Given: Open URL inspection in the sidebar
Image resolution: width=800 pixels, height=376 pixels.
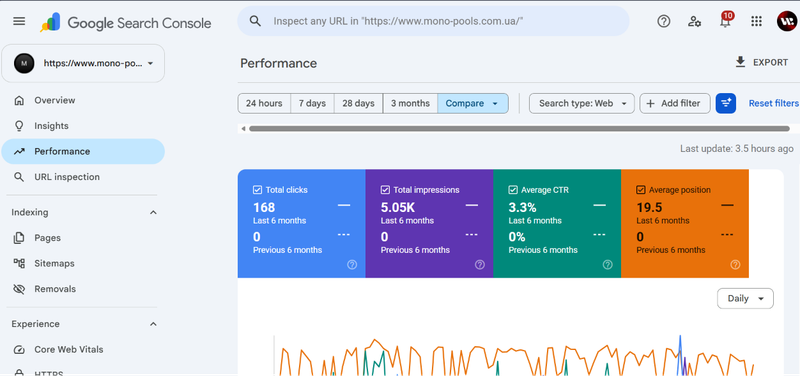Looking at the screenshot, I should (x=83, y=177).
